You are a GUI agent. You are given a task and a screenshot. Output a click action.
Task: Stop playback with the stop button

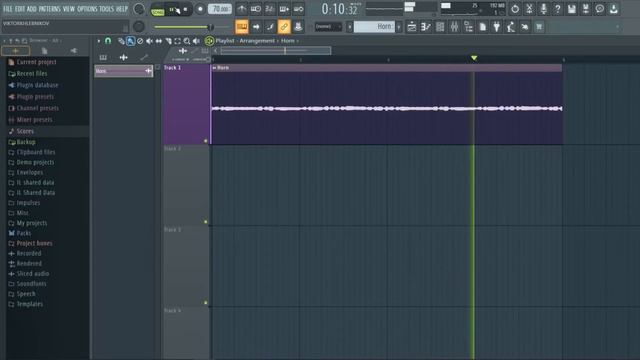(x=185, y=9)
